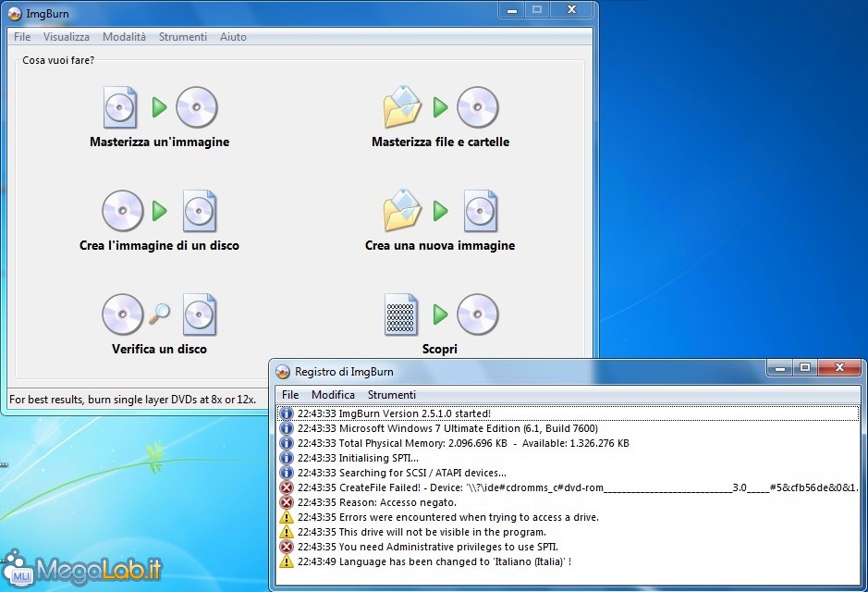Open the Strumenti menu in the Registro di ImgBurn window

(x=392, y=395)
